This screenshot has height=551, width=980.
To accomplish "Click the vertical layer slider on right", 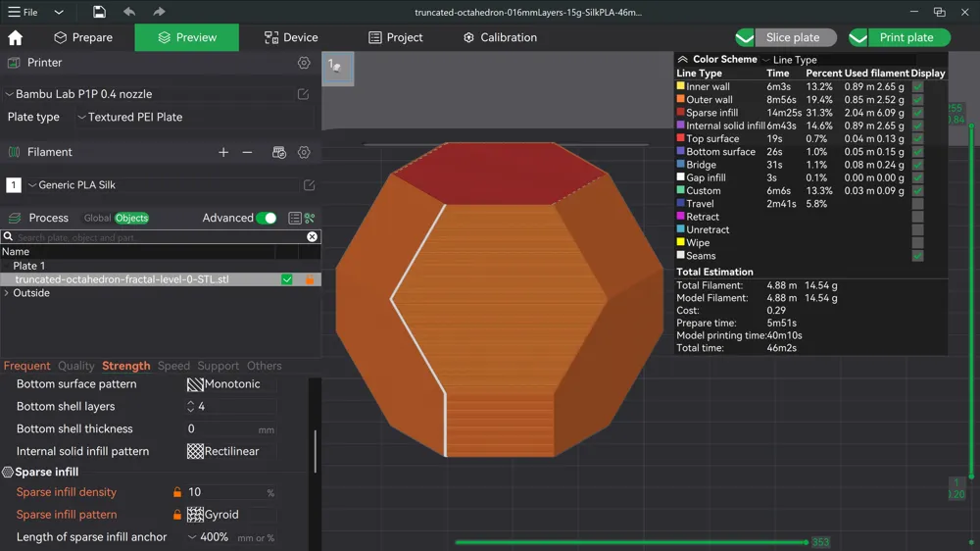I will tap(971, 301).
